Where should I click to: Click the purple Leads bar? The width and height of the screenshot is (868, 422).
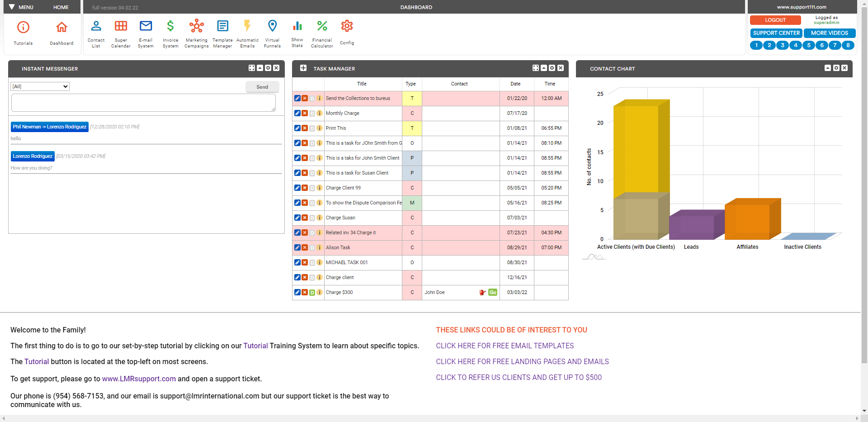tap(696, 225)
